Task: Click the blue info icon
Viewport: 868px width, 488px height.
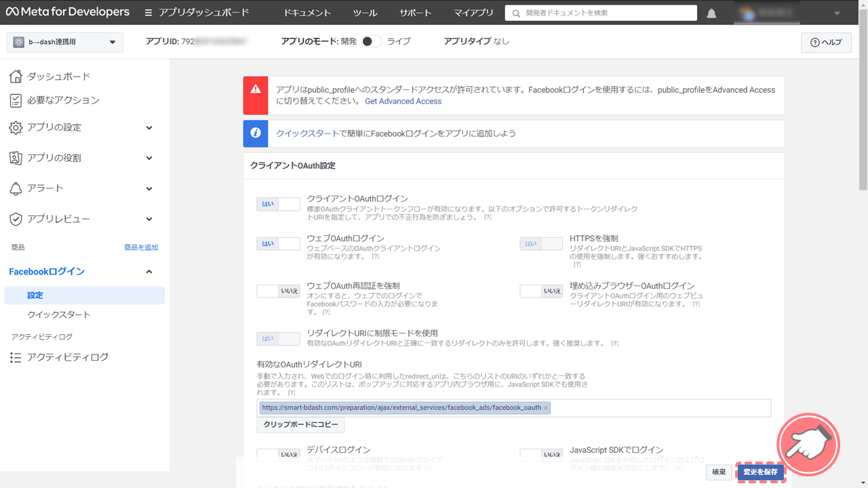Action: click(256, 134)
